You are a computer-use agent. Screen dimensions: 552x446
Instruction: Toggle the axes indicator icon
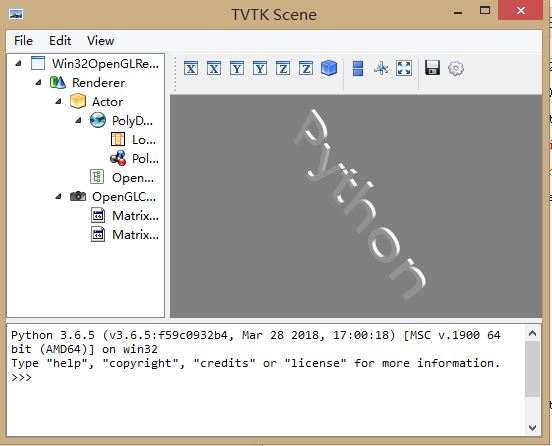pos(381,68)
